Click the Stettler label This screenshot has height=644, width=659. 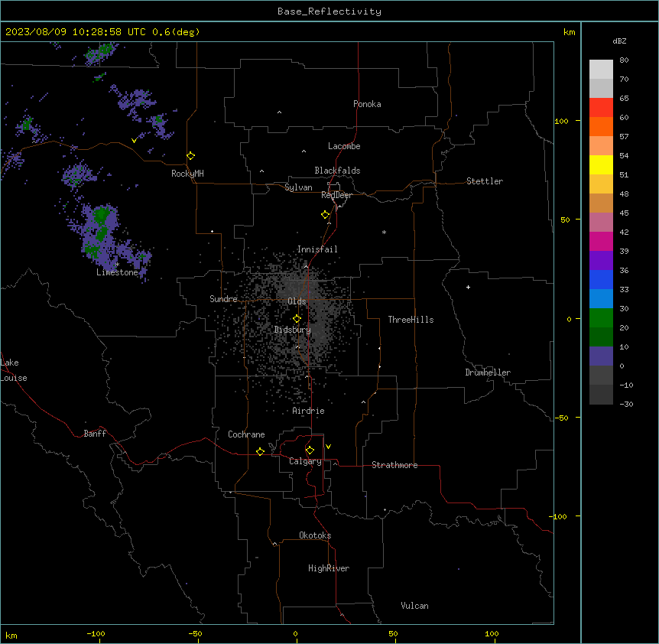[484, 181]
